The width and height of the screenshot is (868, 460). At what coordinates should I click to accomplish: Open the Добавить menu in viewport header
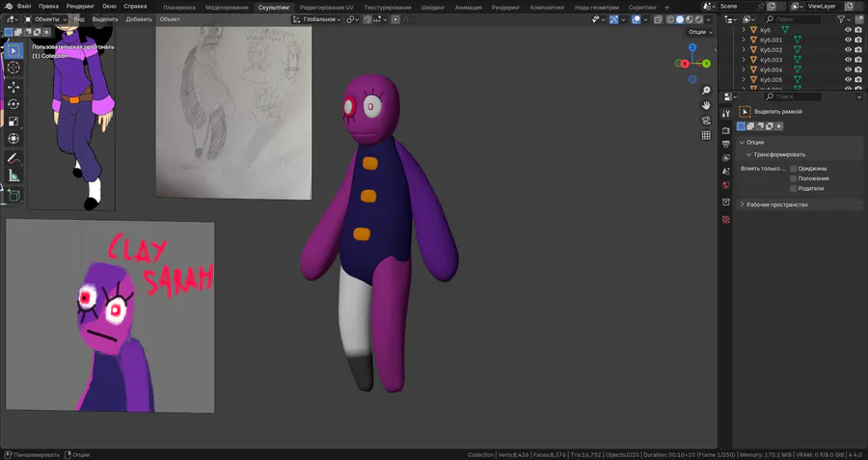139,19
